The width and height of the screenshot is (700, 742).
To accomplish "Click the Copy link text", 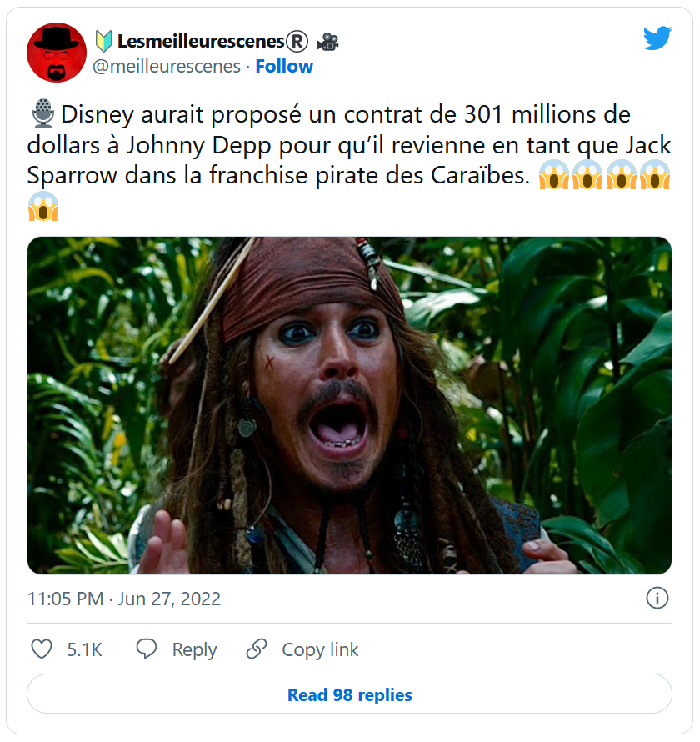I will [320, 649].
